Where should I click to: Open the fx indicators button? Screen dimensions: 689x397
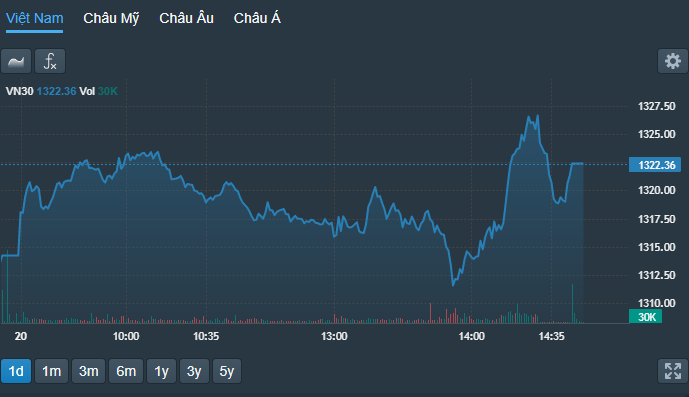pyautogui.click(x=50, y=61)
